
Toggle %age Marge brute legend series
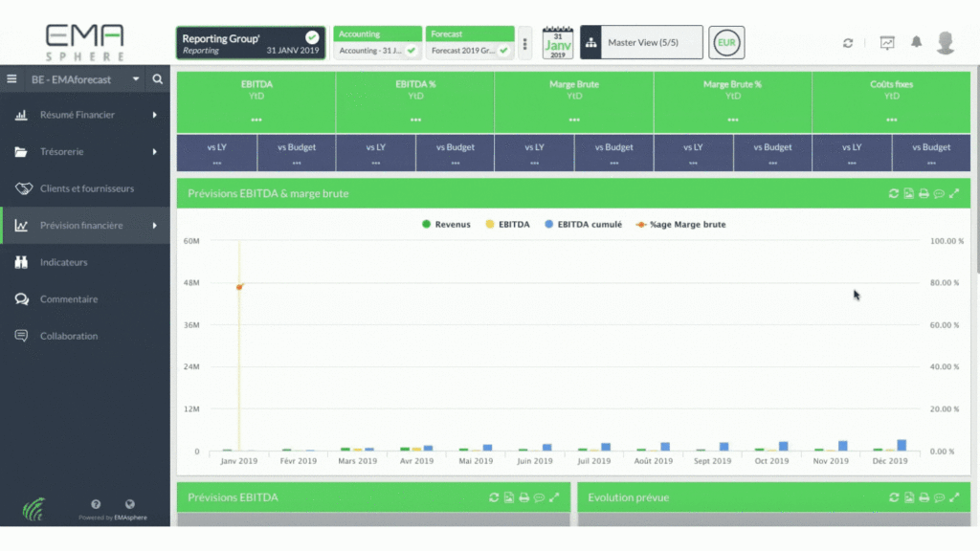pos(680,224)
